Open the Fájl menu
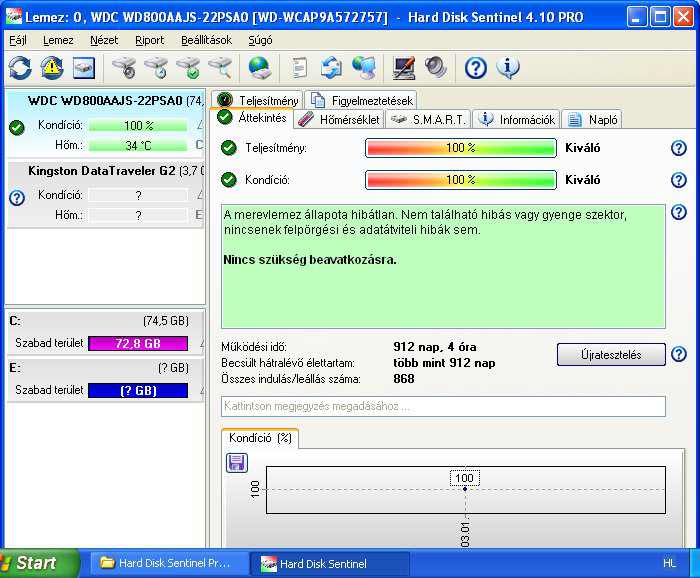The height and width of the screenshot is (578, 700). [18, 40]
